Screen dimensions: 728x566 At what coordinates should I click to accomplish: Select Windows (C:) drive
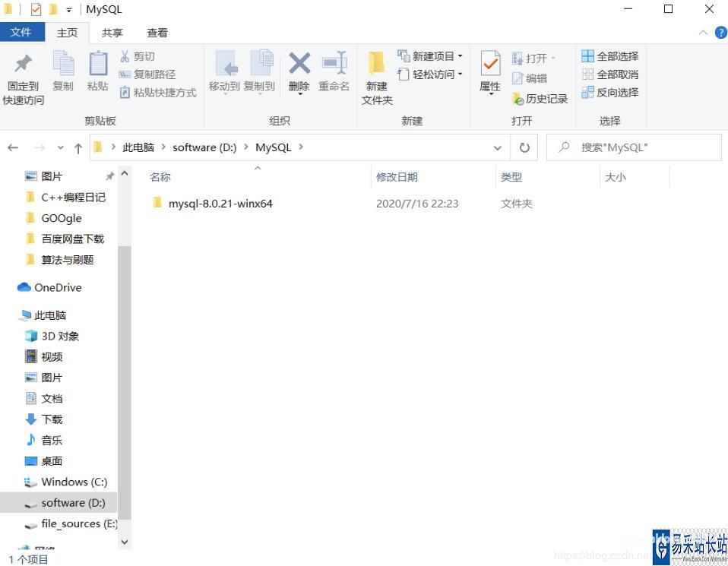[x=66, y=482]
